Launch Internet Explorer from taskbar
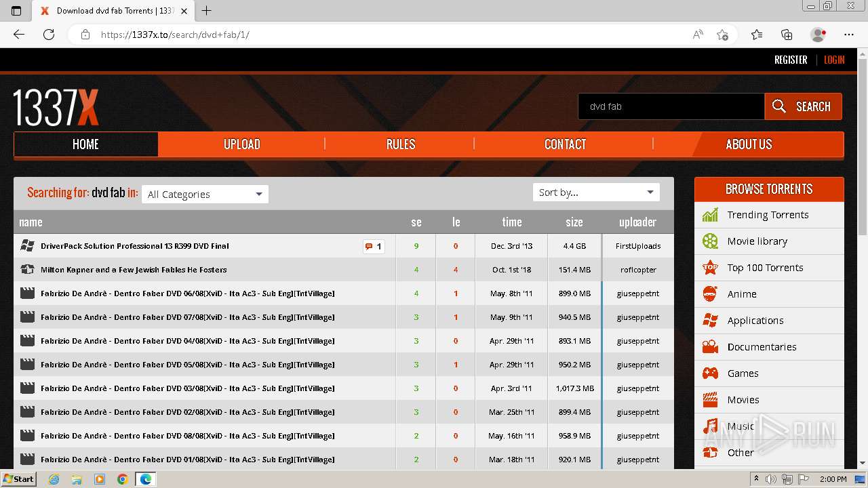The height and width of the screenshot is (488, 868). (x=54, y=479)
